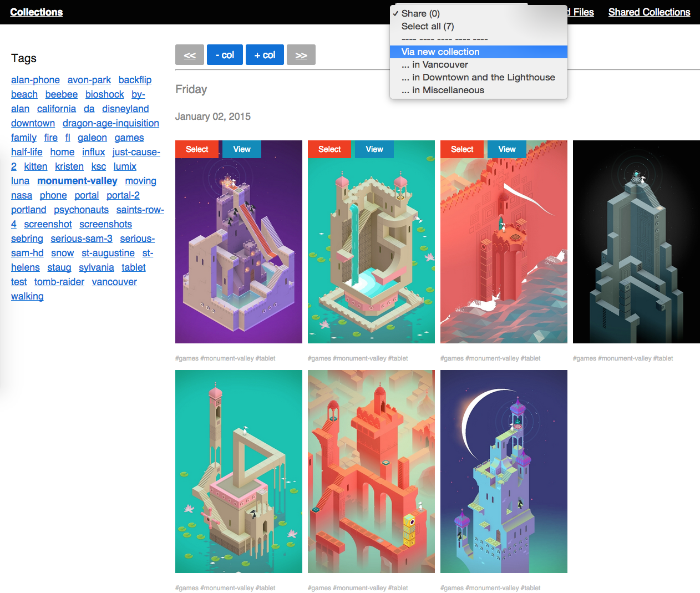Screen dimensions: 700x593
Task: Filter by sebring tag
Action: click(27, 239)
